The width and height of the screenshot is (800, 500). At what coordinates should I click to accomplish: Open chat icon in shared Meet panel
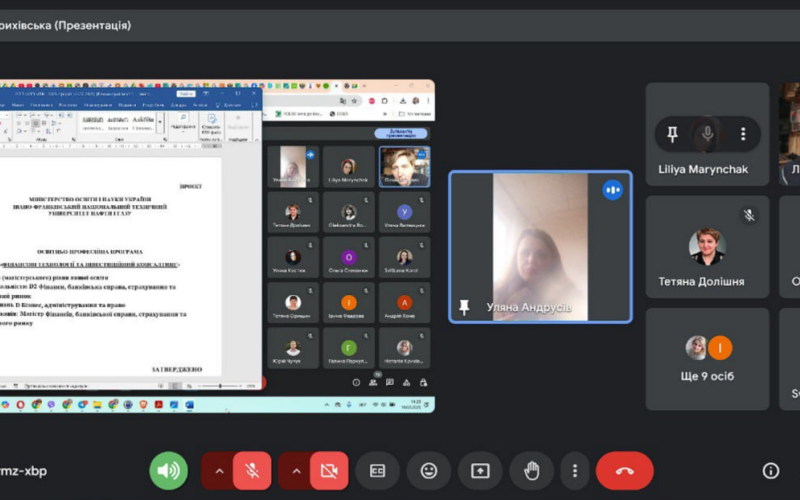pos(390,383)
